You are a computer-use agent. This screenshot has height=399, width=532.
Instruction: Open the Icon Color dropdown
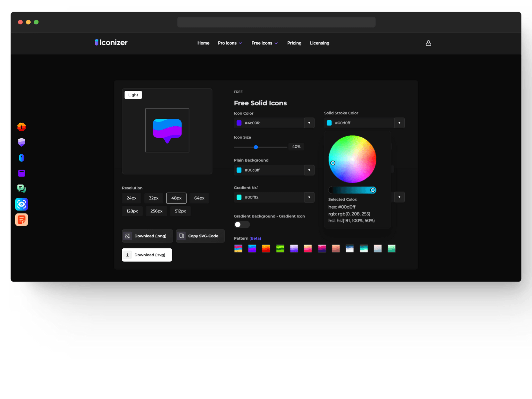click(x=309, y=123)
